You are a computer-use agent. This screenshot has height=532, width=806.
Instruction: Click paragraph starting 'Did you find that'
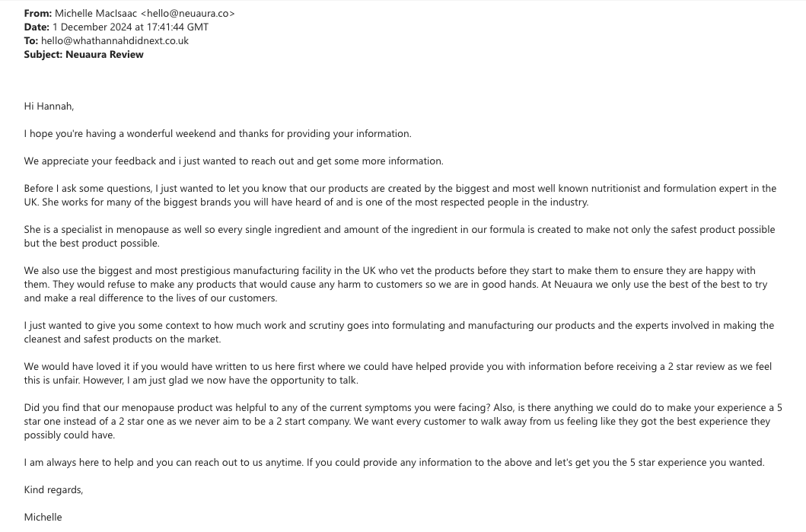click(403, 421)
